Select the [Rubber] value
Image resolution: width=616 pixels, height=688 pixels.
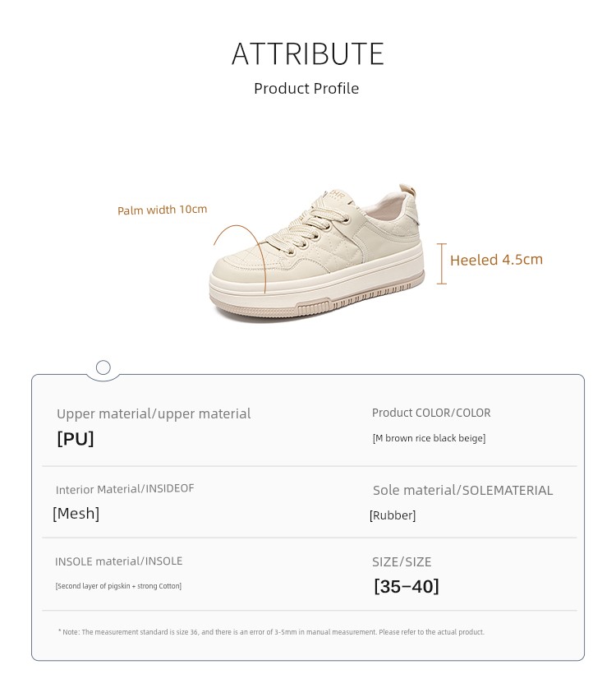coord(393,515)
